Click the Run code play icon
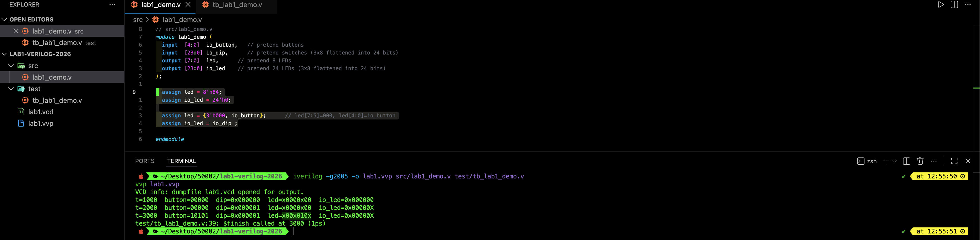Viewport: 980px width, 240px height. [940, 4]
